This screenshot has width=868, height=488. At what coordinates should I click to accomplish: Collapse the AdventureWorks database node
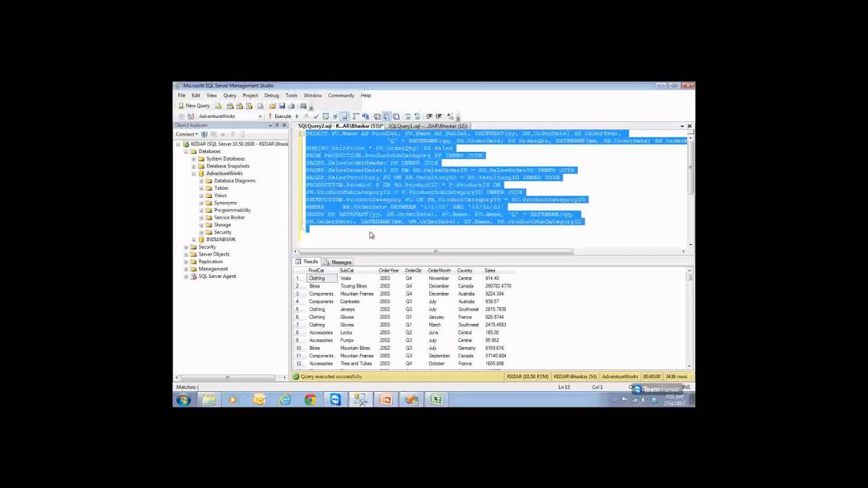(x=194, y=174)
